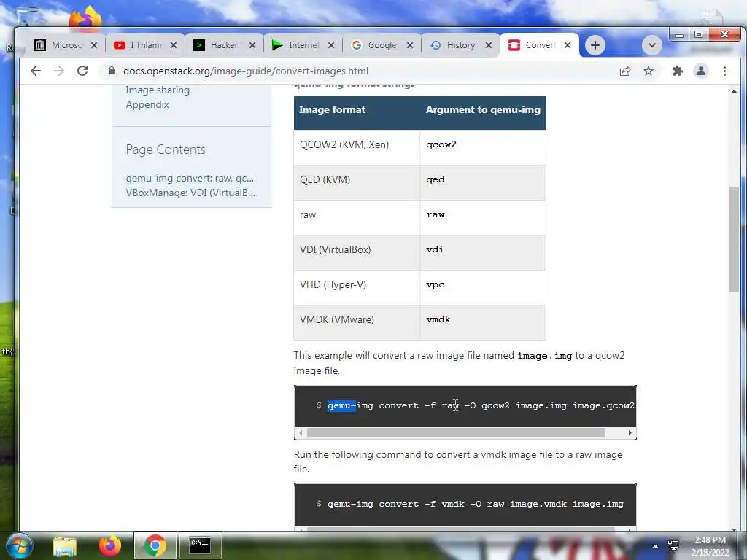Open Firefox from the taskbar

pos(110,545)
